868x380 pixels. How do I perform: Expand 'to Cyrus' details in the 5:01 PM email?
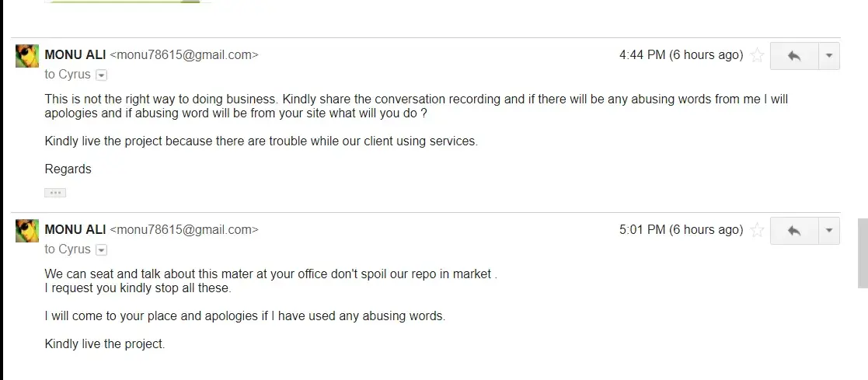coord(101,250)
